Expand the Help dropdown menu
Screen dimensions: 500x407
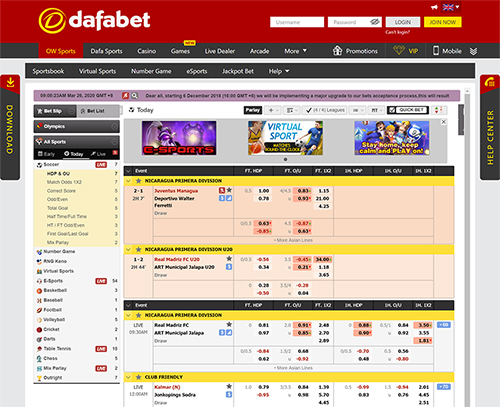[279, 71]
